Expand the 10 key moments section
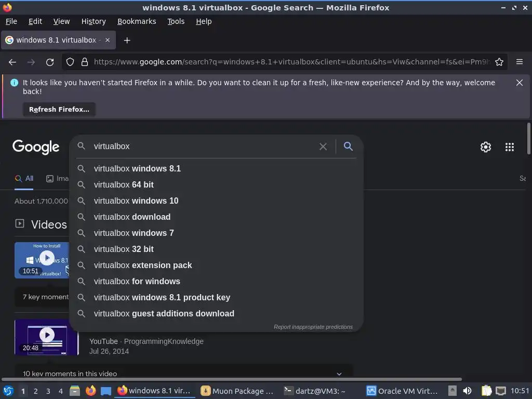 [339, 374]
